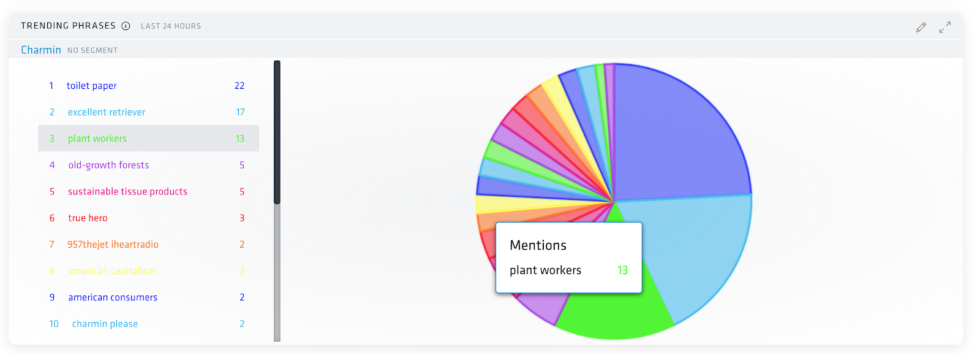Choose sustainable tissue products phrase
Image resolution: width=980 pixels, height=355 pixels.
[x=127, y=191]
